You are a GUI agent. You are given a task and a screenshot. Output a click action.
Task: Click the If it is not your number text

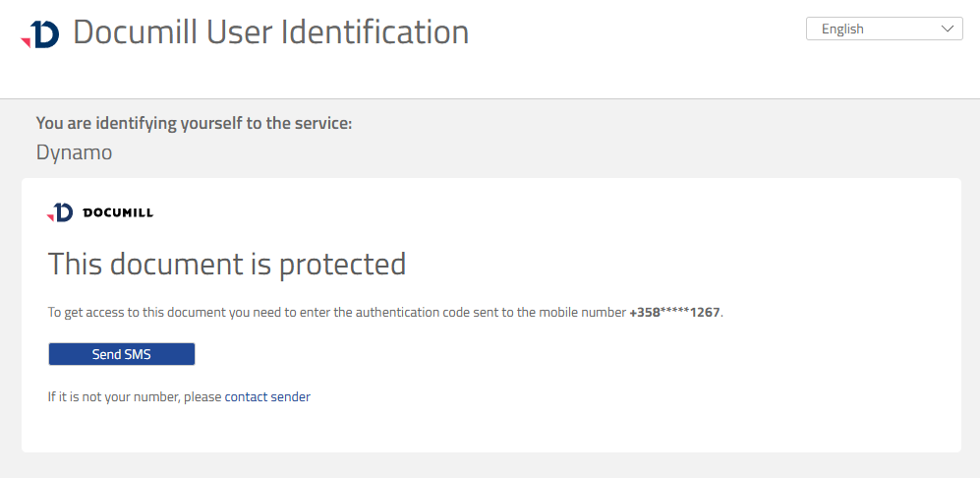coord(135,397)
